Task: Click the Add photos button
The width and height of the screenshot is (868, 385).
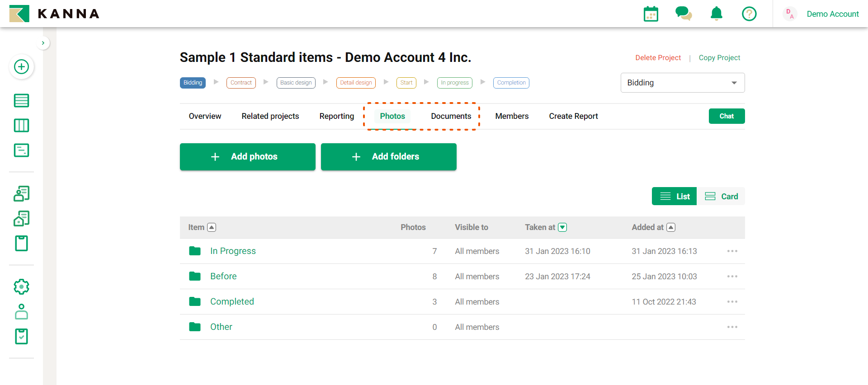Action: 247,157
